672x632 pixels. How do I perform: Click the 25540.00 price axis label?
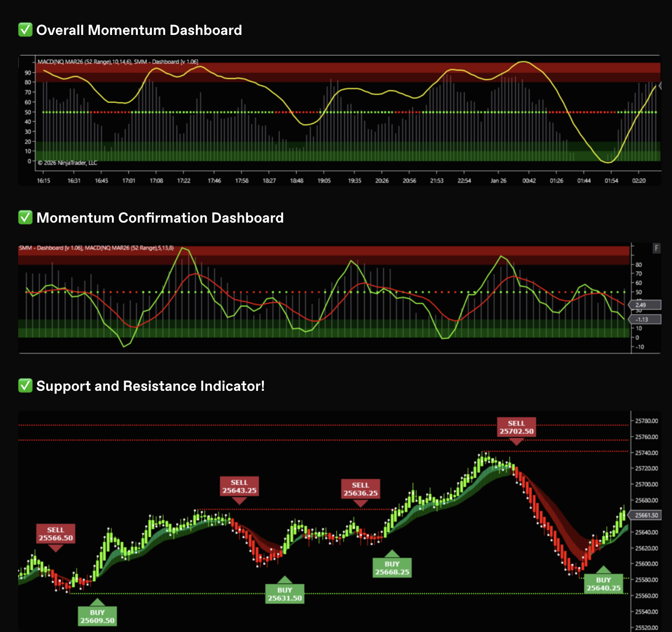point(647,612)
